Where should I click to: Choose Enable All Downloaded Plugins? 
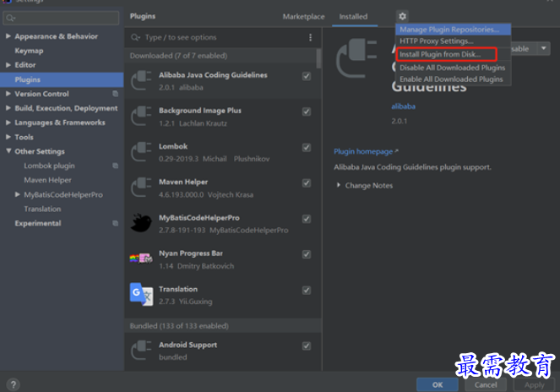(453, 79)
